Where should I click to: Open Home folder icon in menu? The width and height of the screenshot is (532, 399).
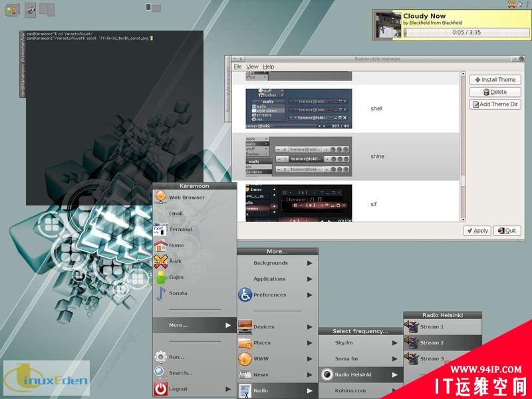160,245
